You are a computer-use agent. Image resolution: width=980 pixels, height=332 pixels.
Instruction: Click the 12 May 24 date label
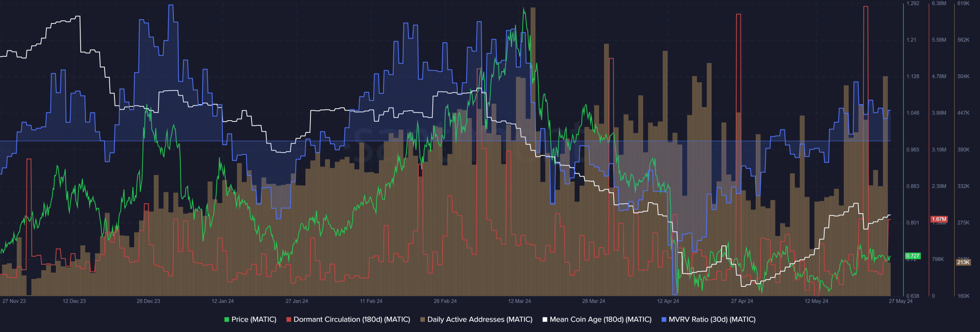(816, 301)
